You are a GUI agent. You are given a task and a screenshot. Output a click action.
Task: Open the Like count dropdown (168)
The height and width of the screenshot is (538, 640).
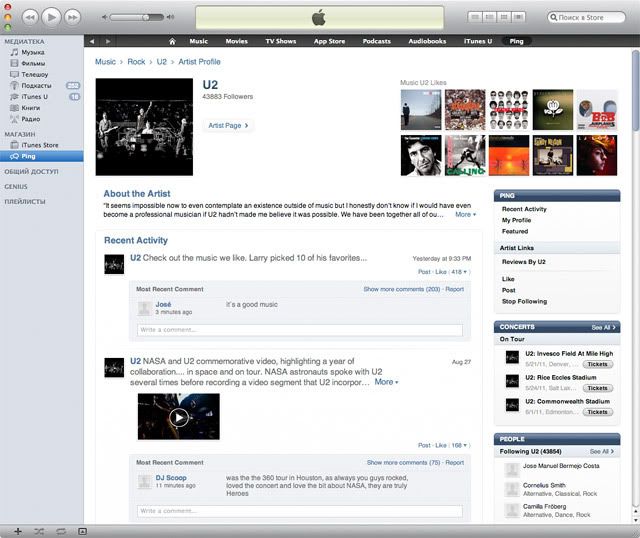[459, 445]
